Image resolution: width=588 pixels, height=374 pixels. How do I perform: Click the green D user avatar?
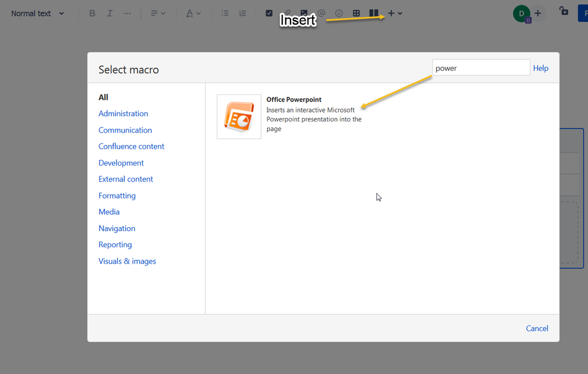pyautogui.click(x=521, y=14)
